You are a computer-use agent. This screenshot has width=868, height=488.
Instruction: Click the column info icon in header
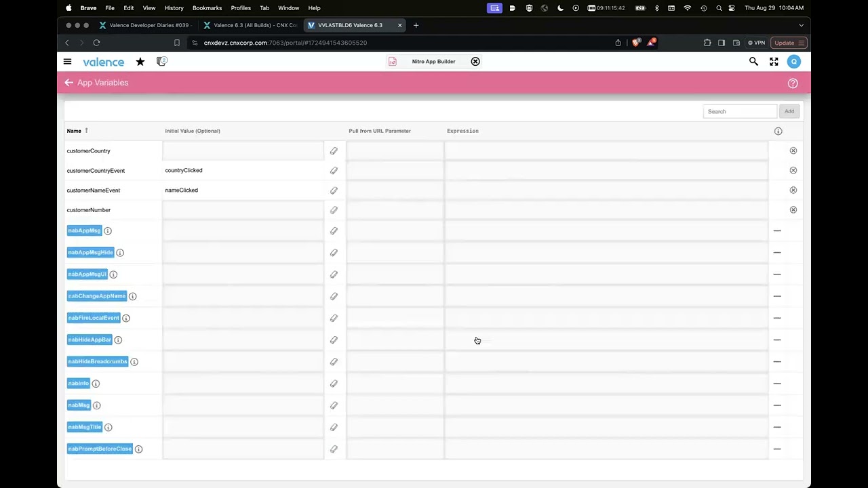click(778, 131)
